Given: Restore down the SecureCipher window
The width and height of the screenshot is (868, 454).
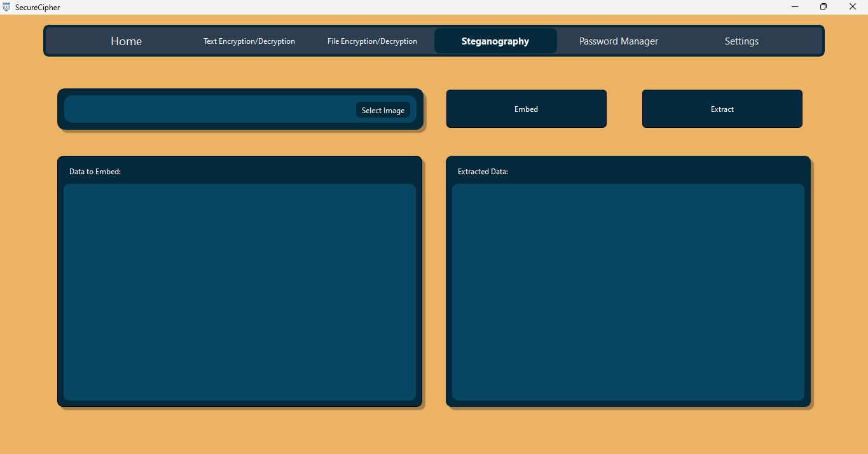Looking at the screenshot, I should point(823,7).
